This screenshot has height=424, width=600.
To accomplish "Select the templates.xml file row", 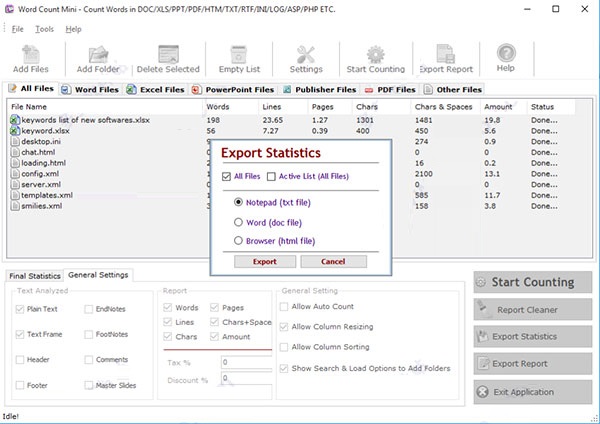I will coord(46,195).
